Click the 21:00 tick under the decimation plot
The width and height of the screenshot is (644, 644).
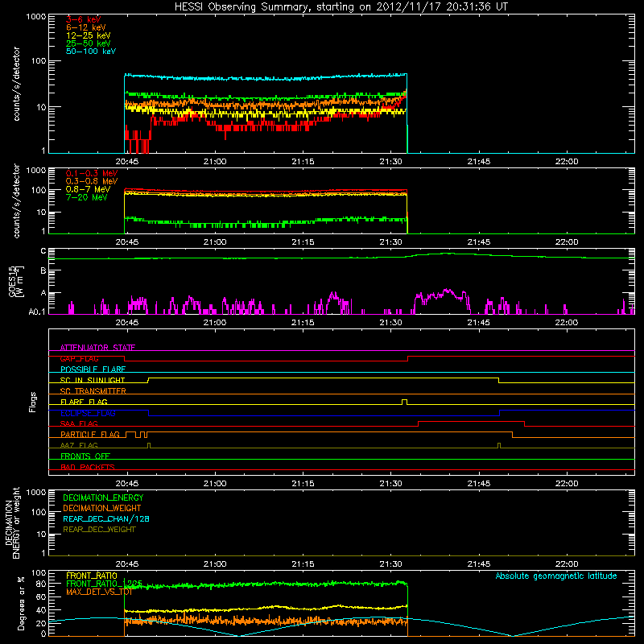pyautogui.click(x=215, y=564)
